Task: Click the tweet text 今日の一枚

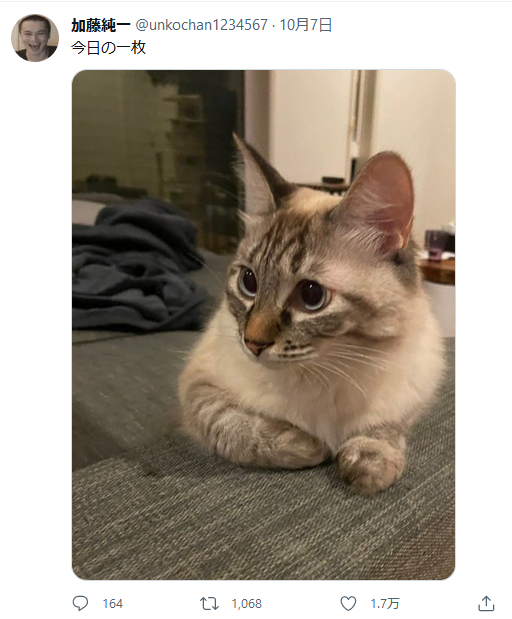Action: coord(109,48)
